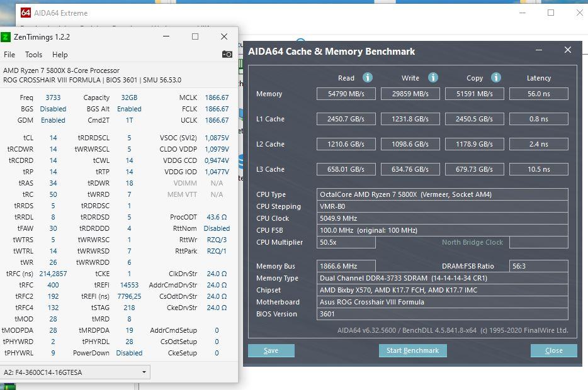588x390 pixels.
Task: Maximize the ZenTimings window
Action: pyautogui.click(x=195, y=36)
